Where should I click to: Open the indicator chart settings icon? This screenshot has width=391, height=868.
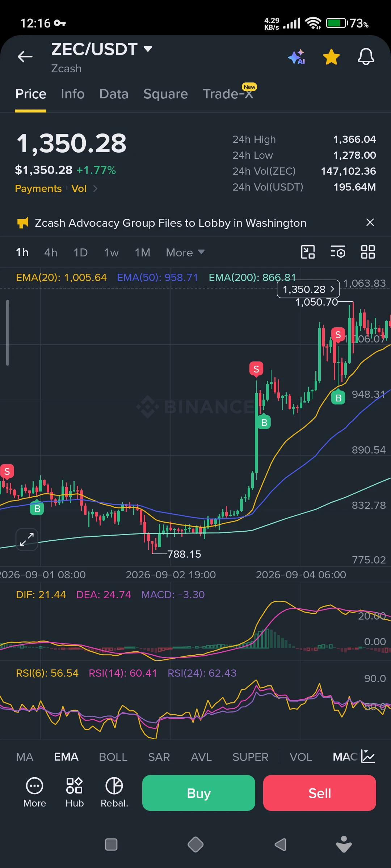pyautogui.click(x=368, y=757)
